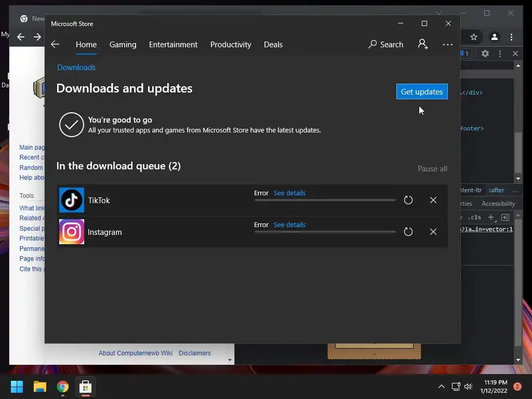
Task: Click the sign-in account icon in Store
Action: tap(423, 44)
